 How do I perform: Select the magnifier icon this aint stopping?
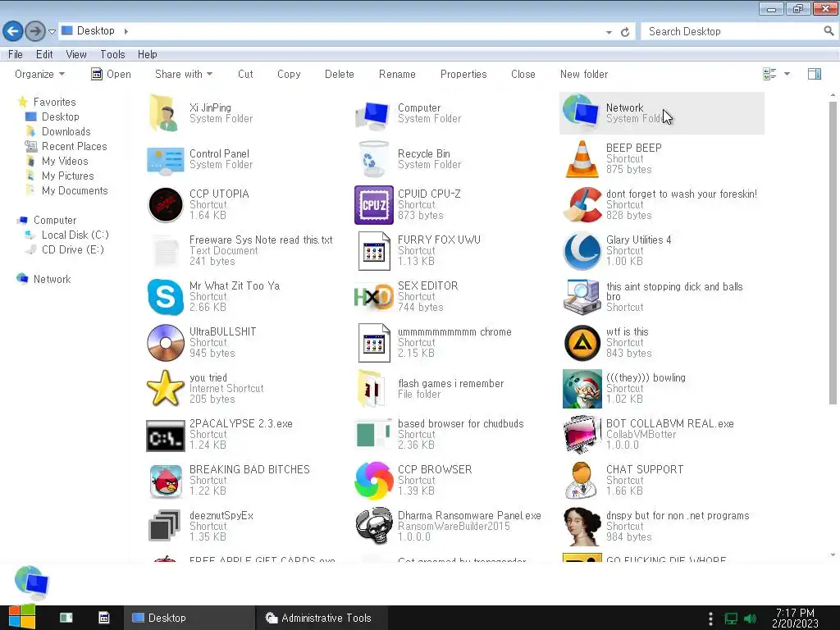click(x=582, y=297)
